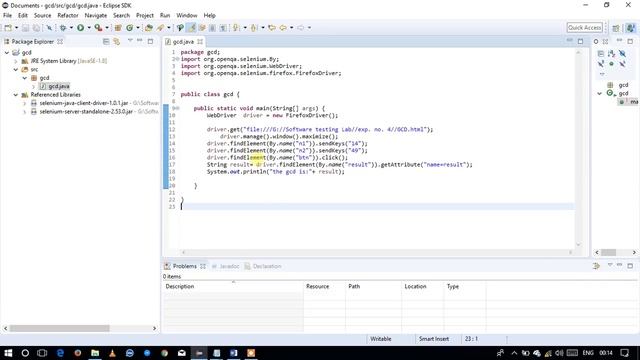Expand the JRE System Library node
The height and width of the screenshot is (360, 640).
(x=16, y=61)
